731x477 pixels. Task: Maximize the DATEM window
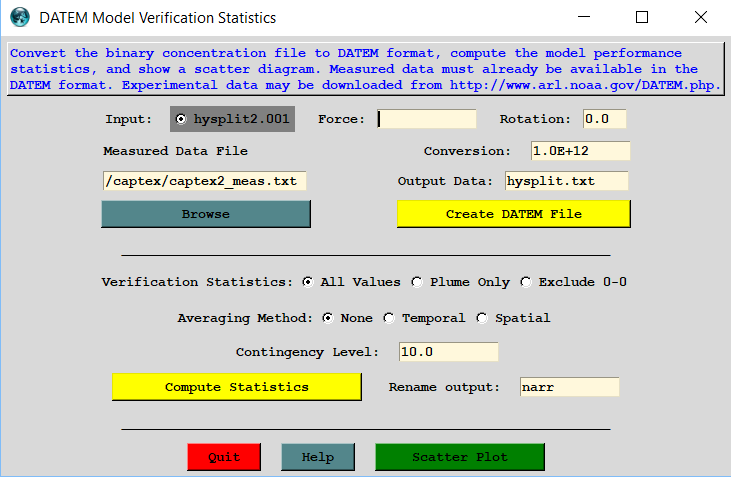(x=642, y=17)
